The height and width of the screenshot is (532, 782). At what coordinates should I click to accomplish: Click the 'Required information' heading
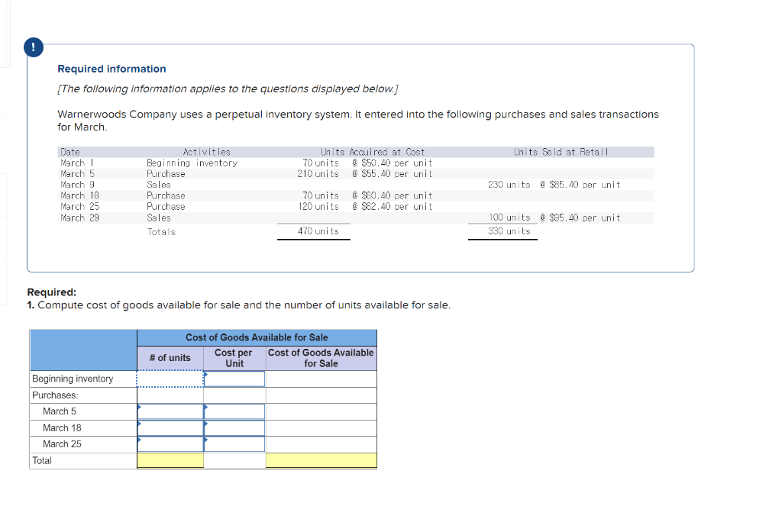pyautogui.click(x=111, y=69)
